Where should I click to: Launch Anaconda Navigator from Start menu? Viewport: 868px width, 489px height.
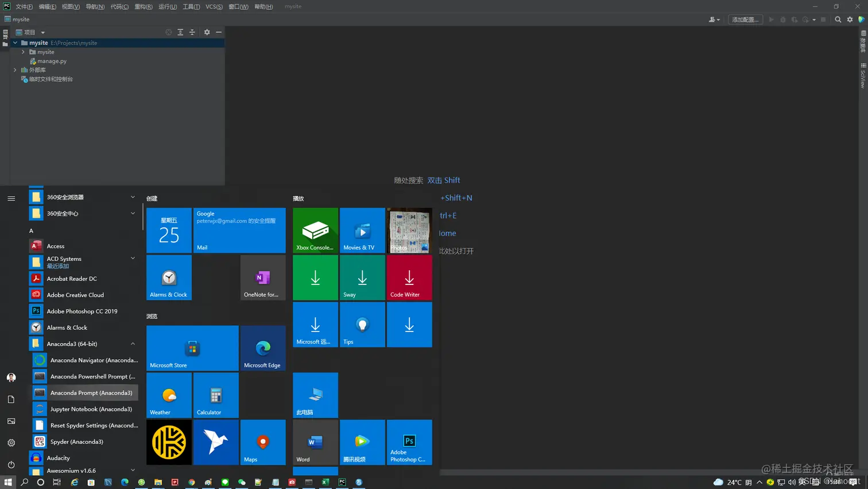click(85, 360)
